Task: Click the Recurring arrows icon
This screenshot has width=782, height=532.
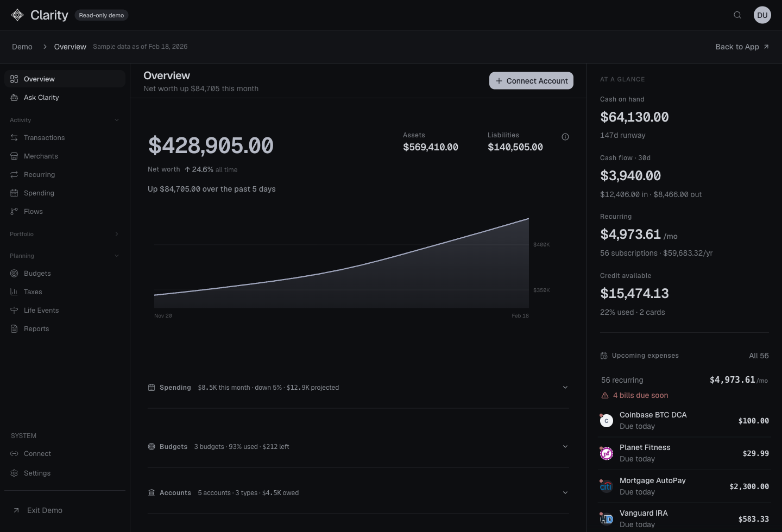Action: [14, 174]
